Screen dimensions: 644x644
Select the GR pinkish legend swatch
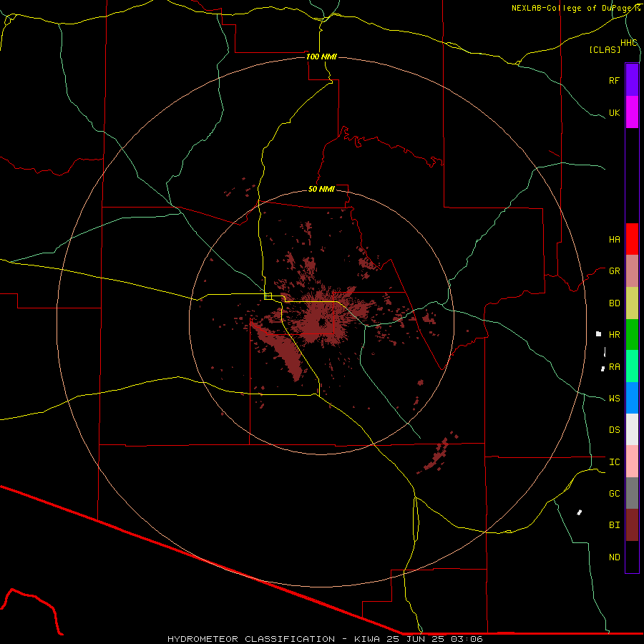coord(632,271)
